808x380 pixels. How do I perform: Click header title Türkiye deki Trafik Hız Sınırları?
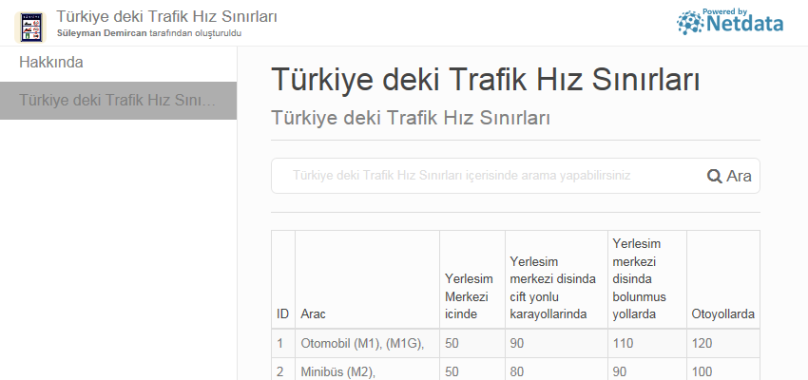pyautogui.click(x=166, y=16)
